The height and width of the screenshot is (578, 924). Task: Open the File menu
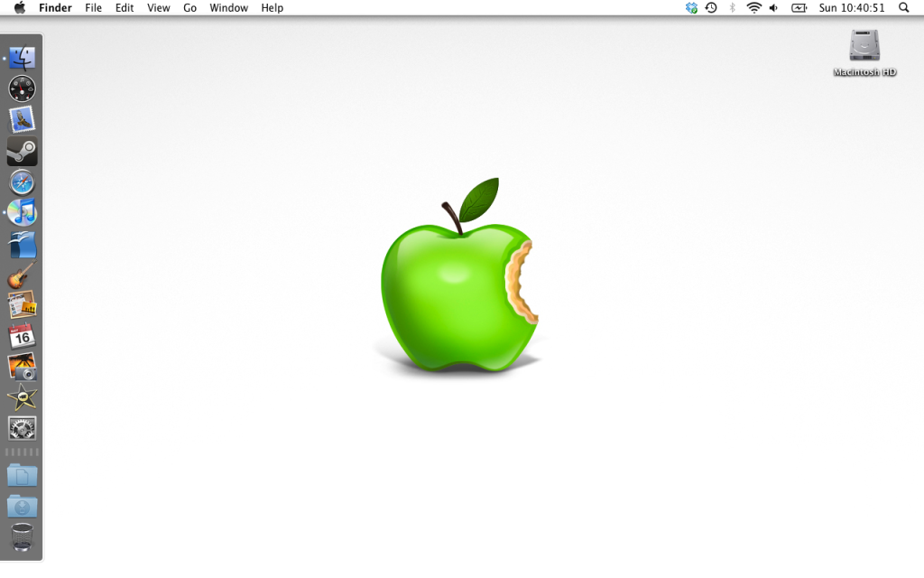point(93,7)
